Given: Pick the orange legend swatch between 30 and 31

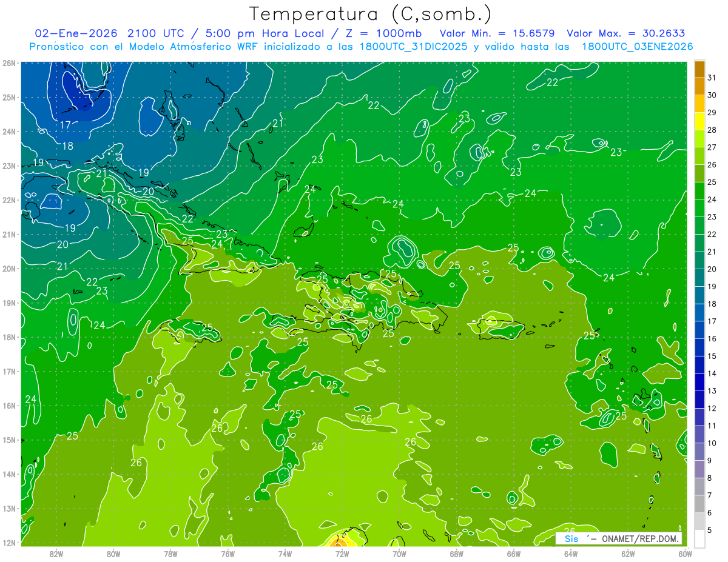Looking at the screenshot, I should pos(700,86).
